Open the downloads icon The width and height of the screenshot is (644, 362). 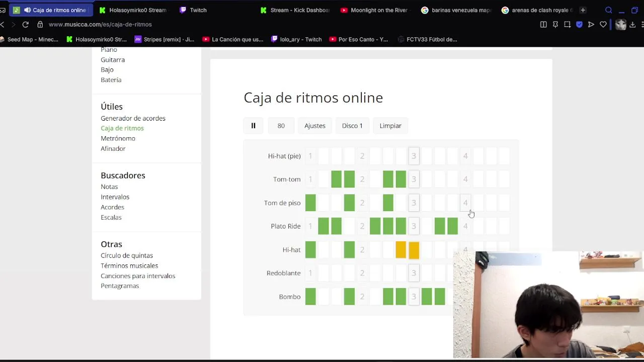(x=632, y=24)
